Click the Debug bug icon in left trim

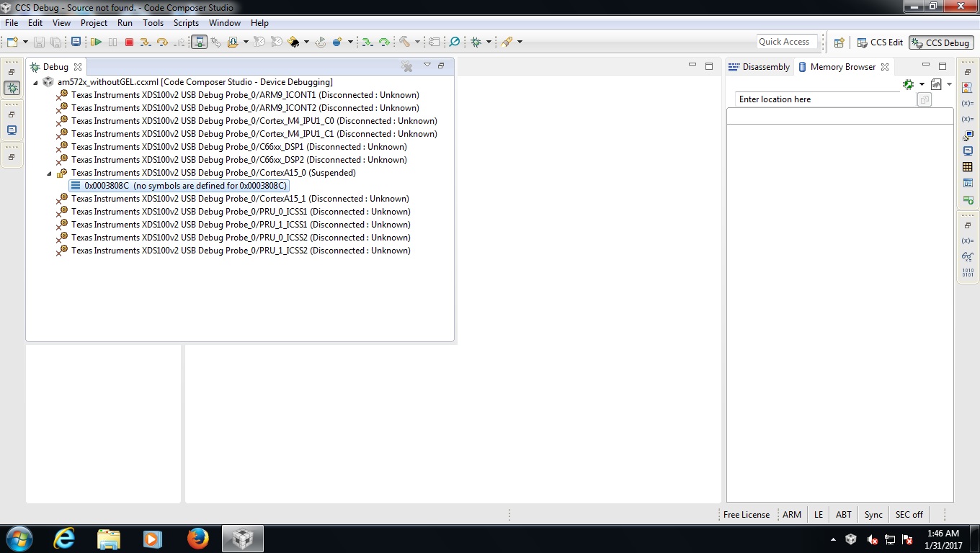(x=12, y=88)
